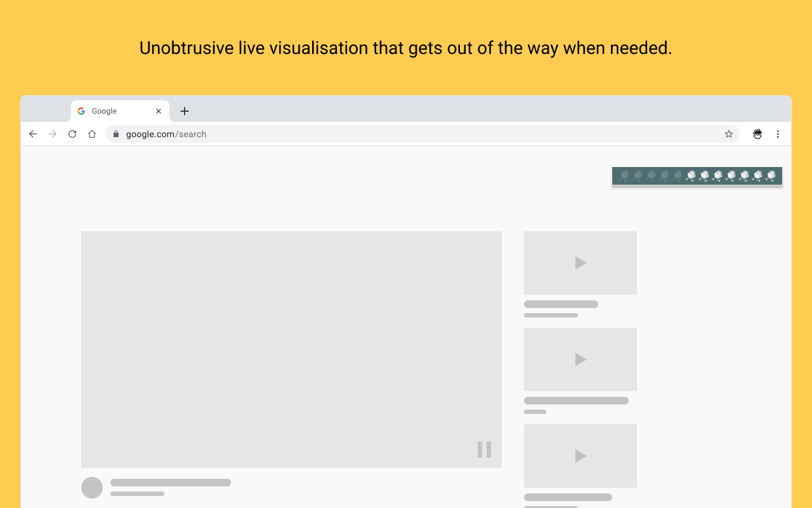Go back using the browser back arrow

33,134
